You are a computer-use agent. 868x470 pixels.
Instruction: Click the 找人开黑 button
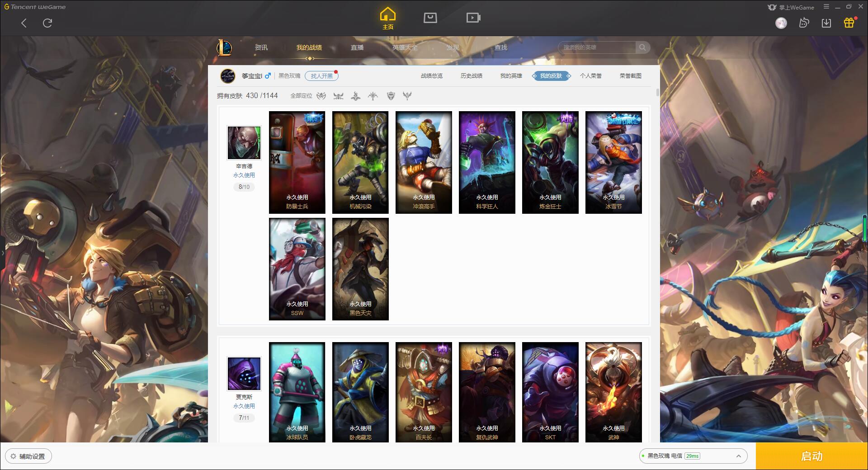pyautogui.click(x=321, y=76)
